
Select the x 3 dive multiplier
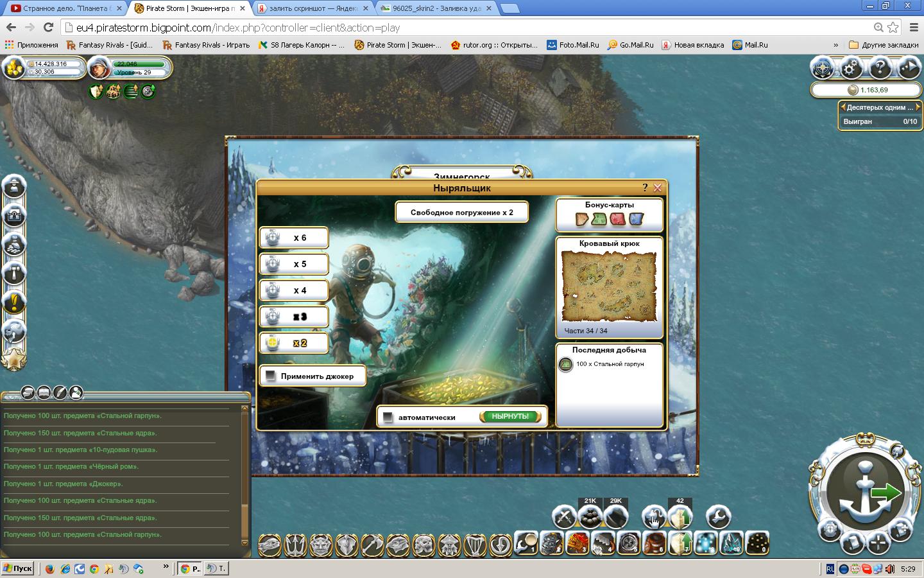tap(294, 317)
